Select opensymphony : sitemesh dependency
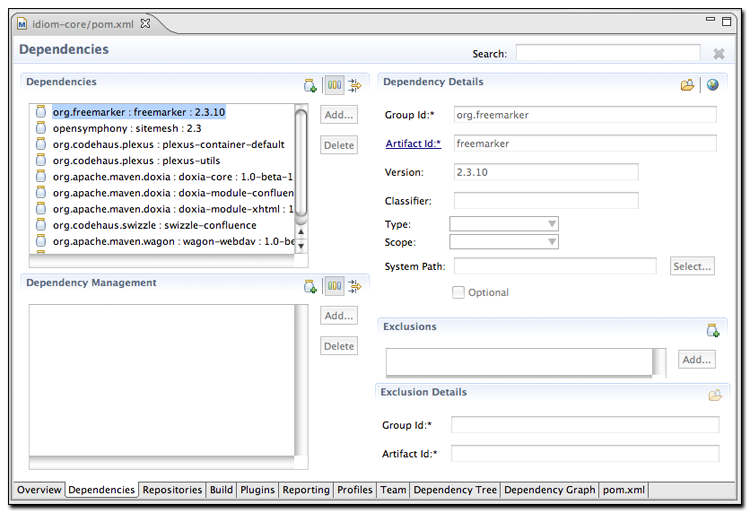The image size is (750, 513). coord(127,128)
